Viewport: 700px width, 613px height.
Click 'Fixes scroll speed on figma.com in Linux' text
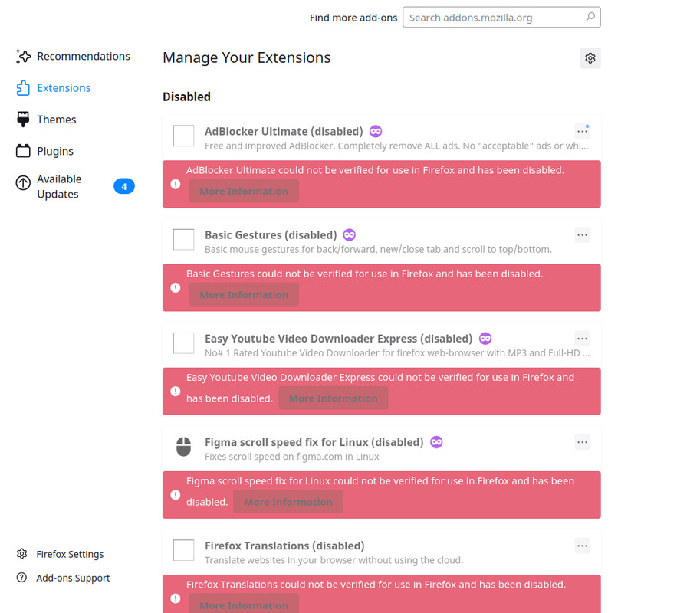[292, 457]
